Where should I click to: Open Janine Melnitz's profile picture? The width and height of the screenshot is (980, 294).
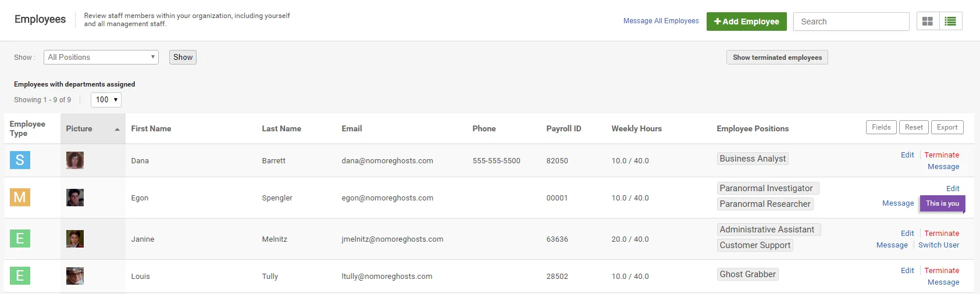coord(75,239)
